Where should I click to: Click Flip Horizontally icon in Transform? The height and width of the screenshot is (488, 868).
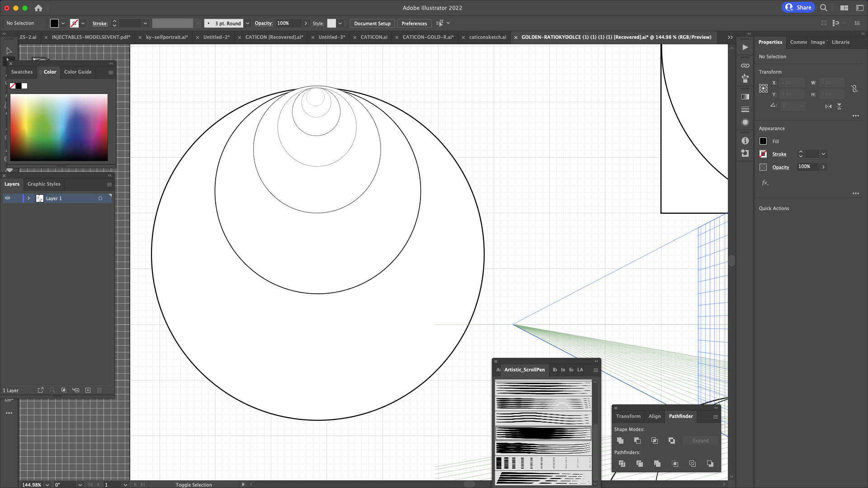pos(828,107)
